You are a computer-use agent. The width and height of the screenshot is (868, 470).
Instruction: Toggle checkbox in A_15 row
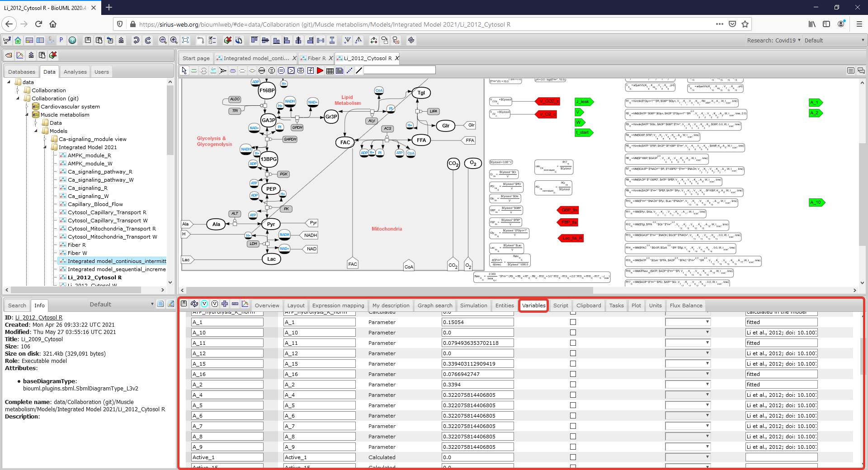[x=573, y=364]
